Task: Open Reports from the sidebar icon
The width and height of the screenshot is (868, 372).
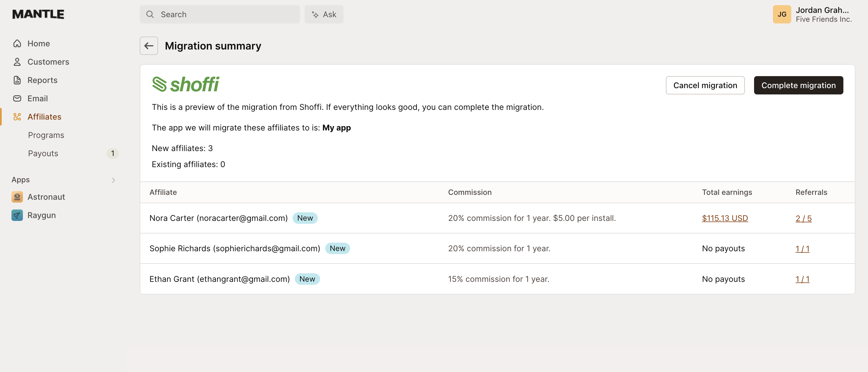Action: tap(17, 80)
